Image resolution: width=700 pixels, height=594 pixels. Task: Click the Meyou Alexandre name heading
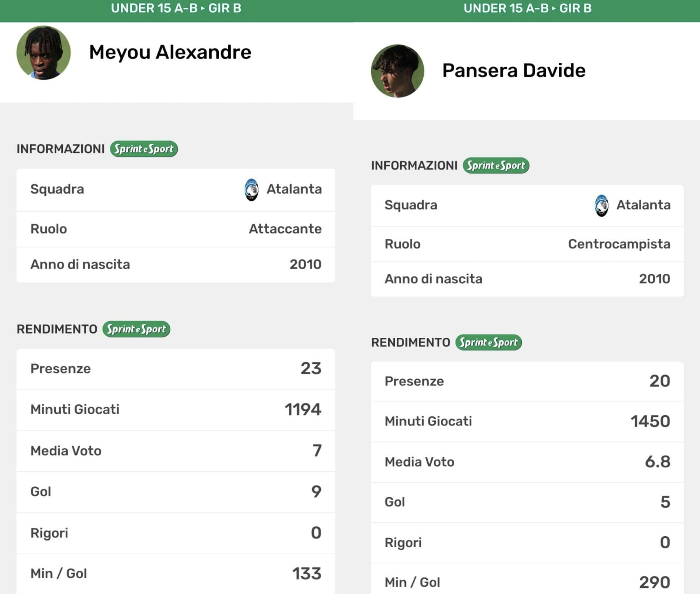pos(170,52)
